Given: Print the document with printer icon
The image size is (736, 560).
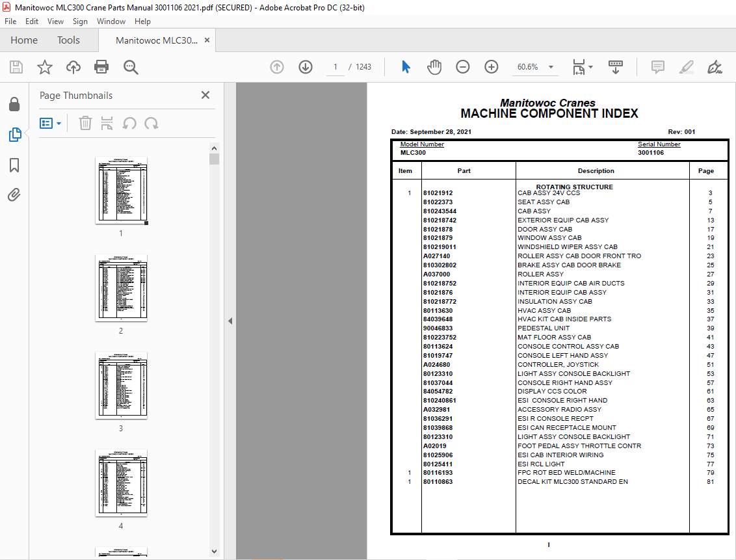Looking at the screenshot, I should pos(101,67).
